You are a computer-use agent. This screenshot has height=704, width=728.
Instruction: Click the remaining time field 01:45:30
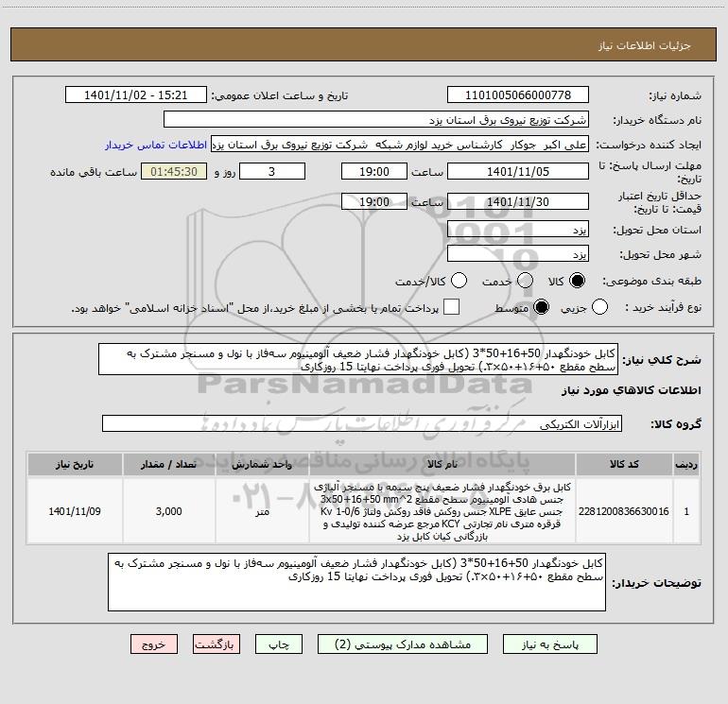174,172
